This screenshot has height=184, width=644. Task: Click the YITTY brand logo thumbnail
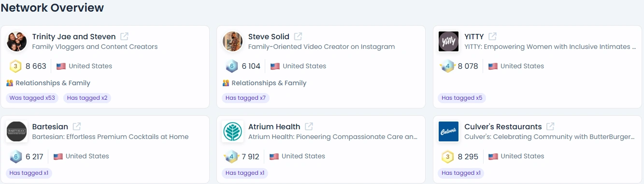pyautogui.click(x=448, y=41)
